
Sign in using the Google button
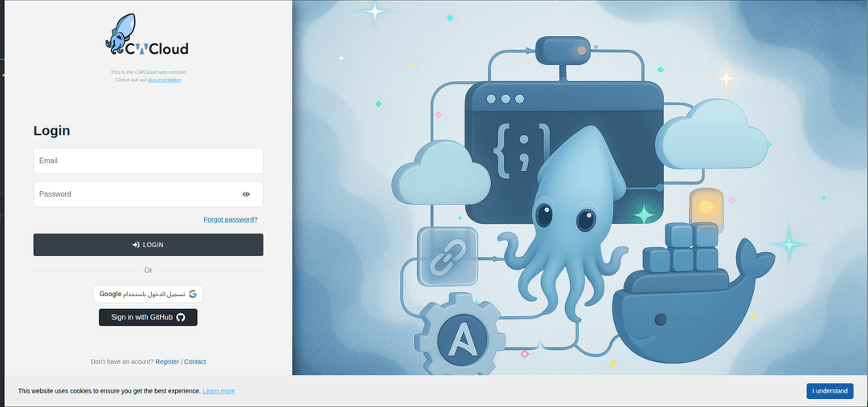(x=148, y=294)
